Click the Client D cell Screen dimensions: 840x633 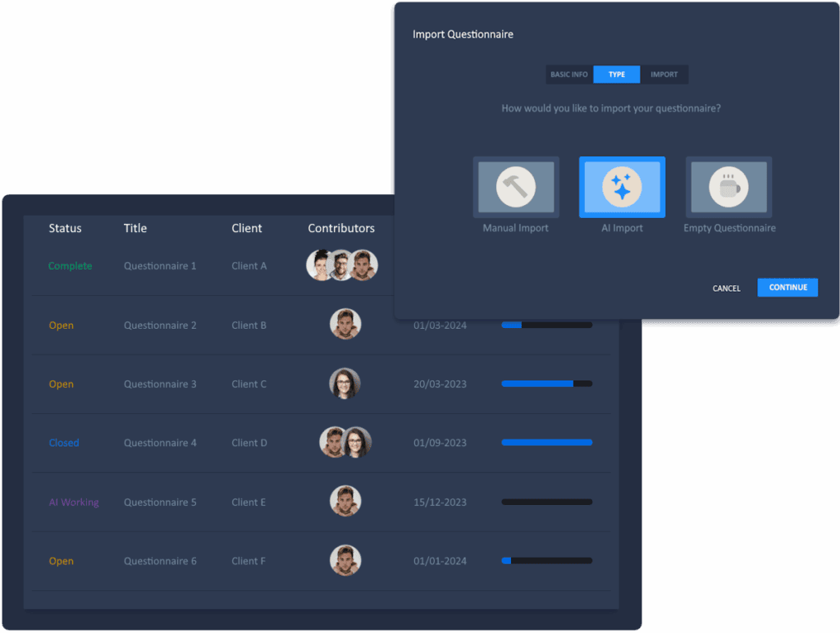pyautogui.click(x=249, y=443)
